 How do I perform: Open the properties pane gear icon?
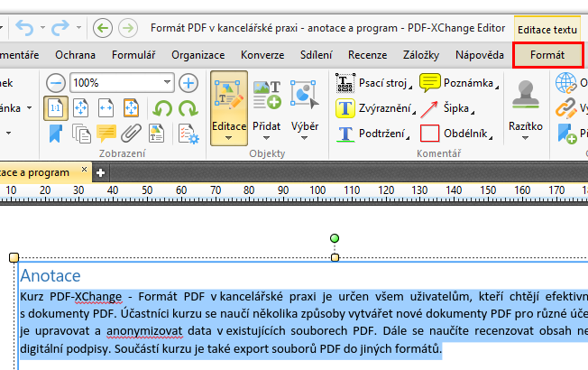tap(188, 134)
